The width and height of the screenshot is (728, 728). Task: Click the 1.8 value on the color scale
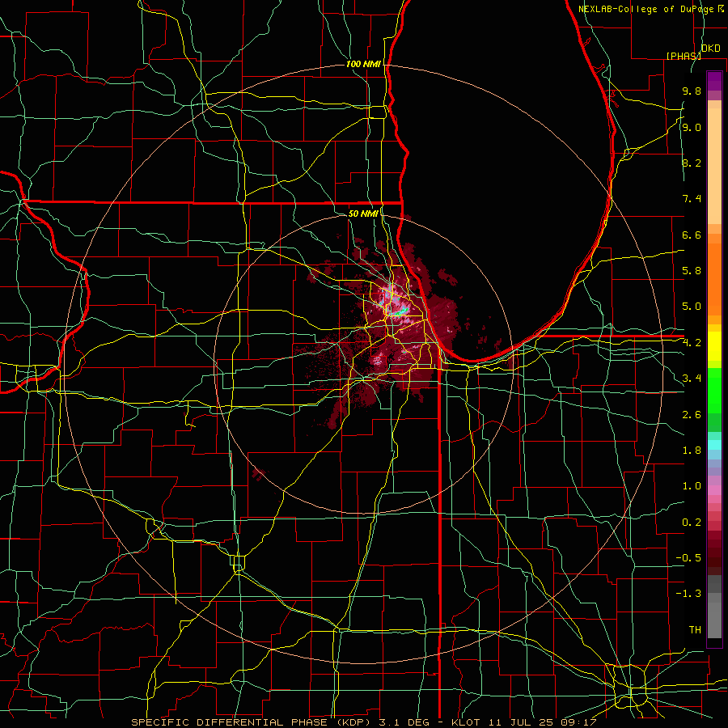692,451
